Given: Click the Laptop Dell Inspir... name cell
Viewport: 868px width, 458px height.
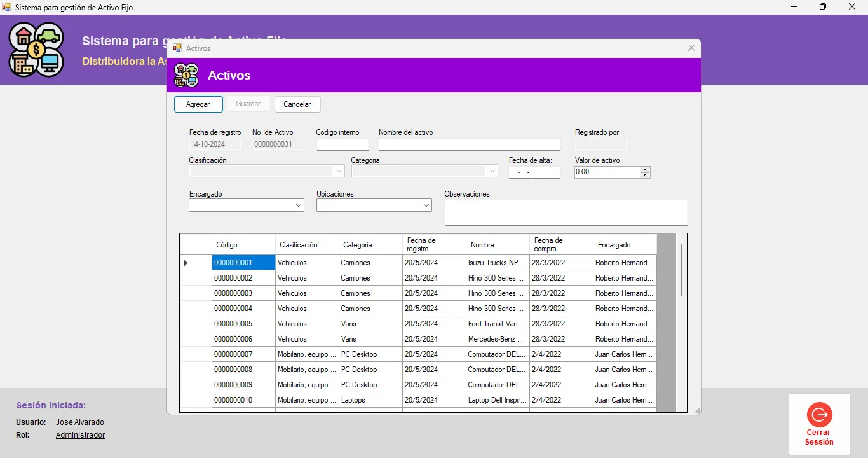Looking at the screenshot, I should pyautogui.click(x=498, y=400).
